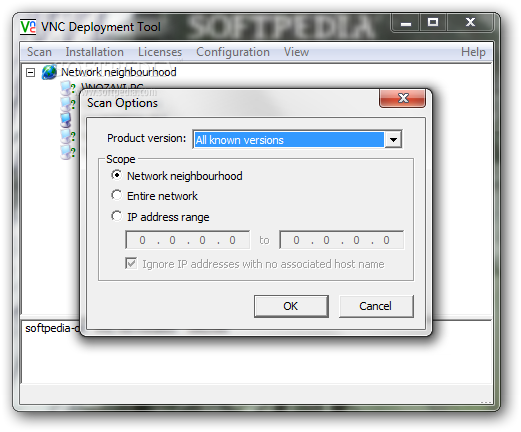Click the All known versions combo box
The height and width of the screenshot is (432, 521).
click(x=297, y=140)
